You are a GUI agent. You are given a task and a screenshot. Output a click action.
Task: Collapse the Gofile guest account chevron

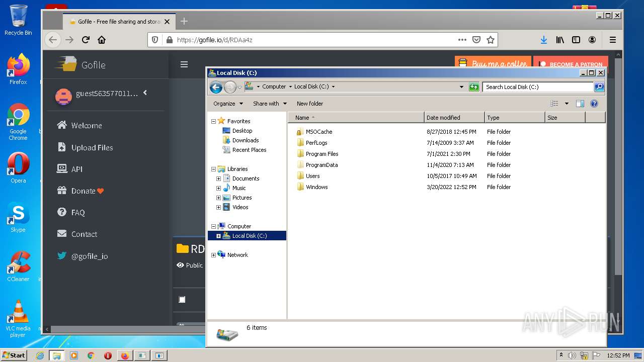tap(145, 93)
